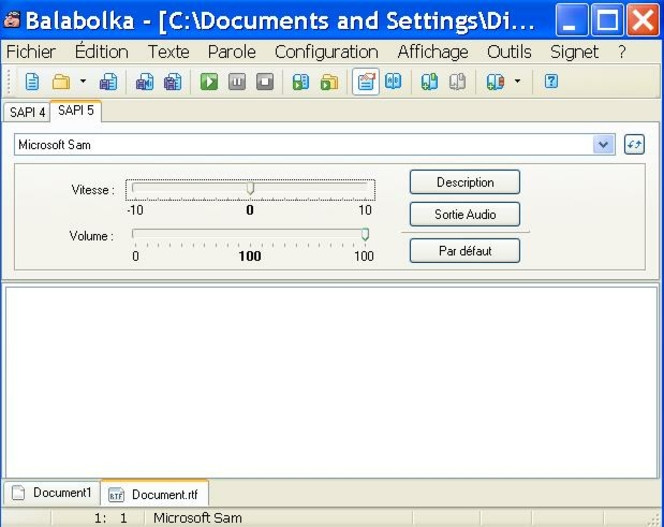Open the pronunciation dictionary open-book icon

point(393,81)
